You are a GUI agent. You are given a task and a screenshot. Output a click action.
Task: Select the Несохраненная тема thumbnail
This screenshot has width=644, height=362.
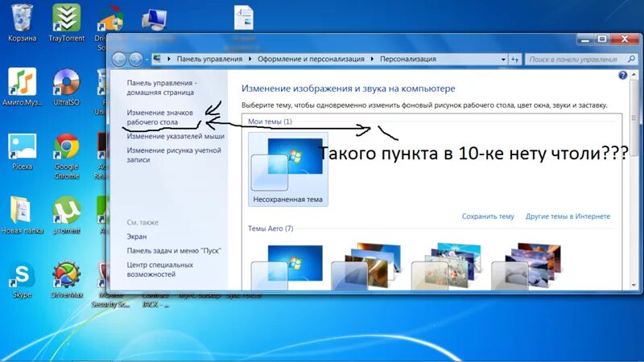[x=288, y=169]
